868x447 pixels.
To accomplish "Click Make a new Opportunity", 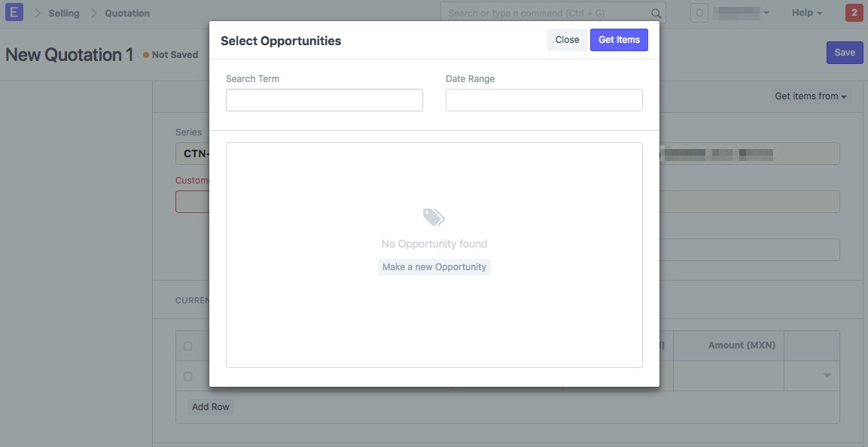I will (x=434, y=266).
